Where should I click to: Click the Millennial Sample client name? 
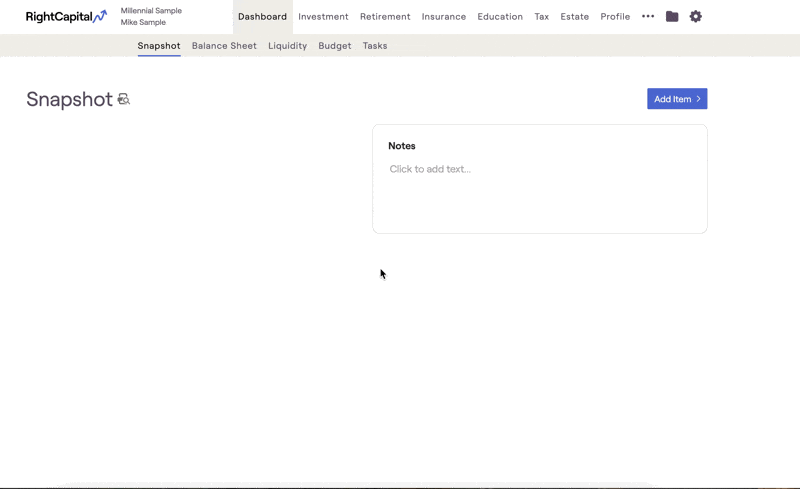[151, 11]
